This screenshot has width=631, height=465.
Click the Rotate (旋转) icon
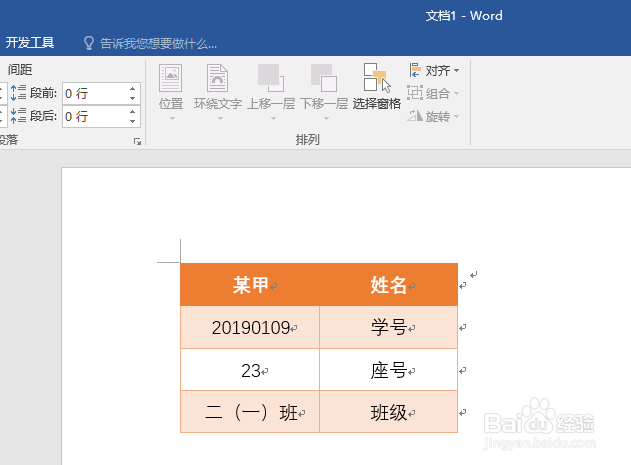(x=415, y=116)
